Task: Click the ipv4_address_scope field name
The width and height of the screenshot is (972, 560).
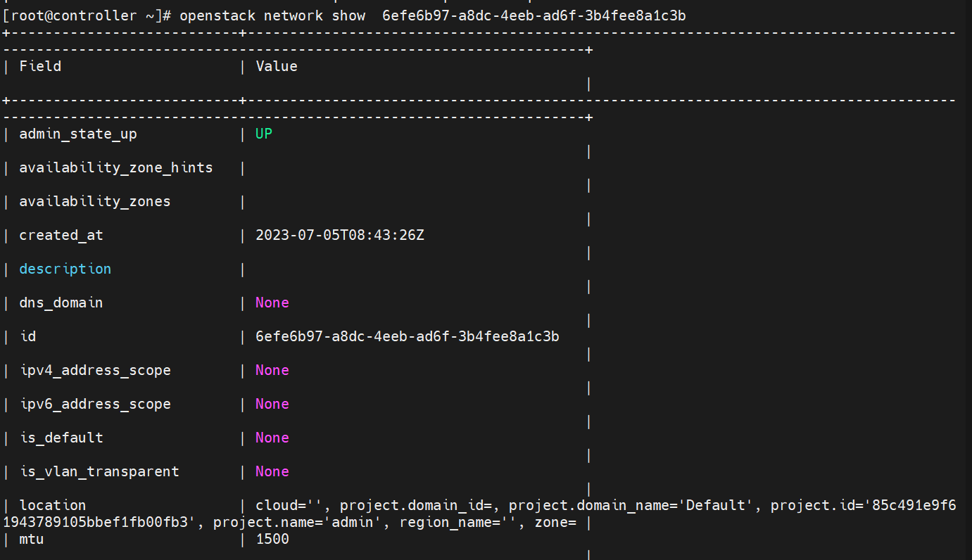Action: (x=95, y=370)
